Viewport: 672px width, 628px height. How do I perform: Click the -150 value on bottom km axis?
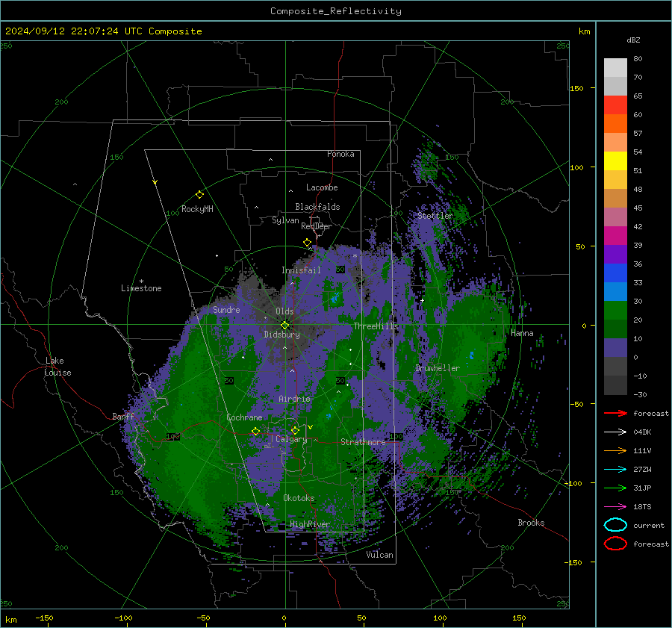pos(44,618)
